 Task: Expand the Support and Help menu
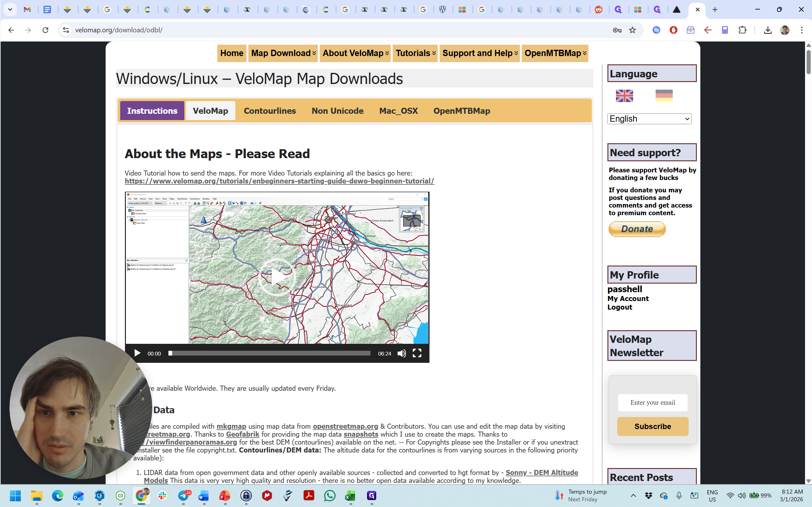pos(479,53)
